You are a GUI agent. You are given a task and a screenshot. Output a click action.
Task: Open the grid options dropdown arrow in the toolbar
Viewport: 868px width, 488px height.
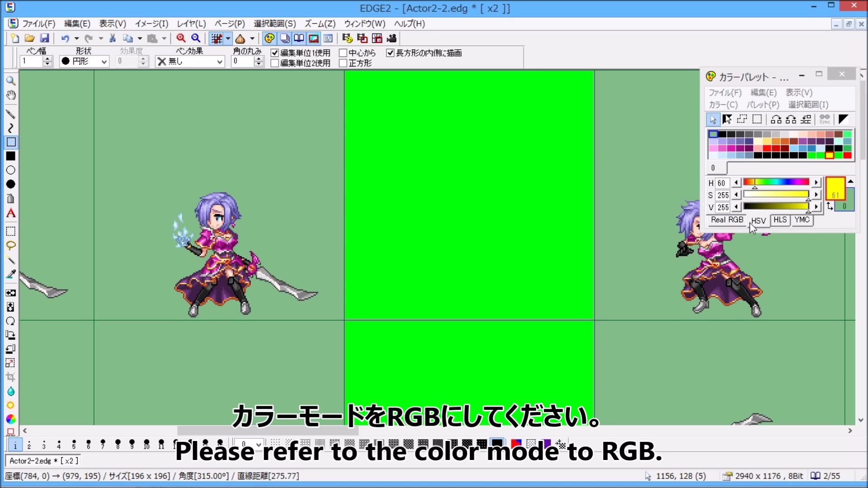227,38
